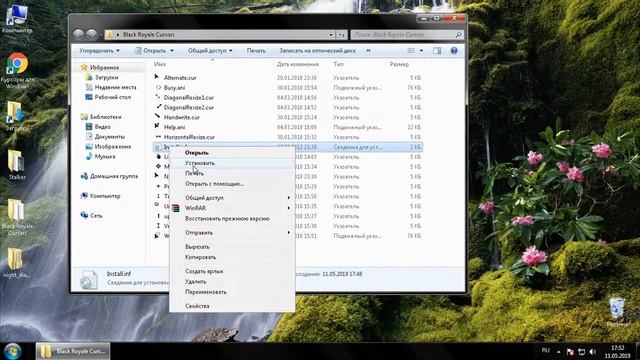The height and width of the screenshot is (360, 640).
Task: Select the Alternate.cur file icon
Action: tap(158, 78)
